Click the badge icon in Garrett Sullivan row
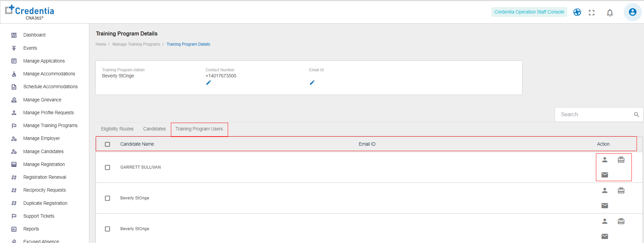This screenshot has width=644, height=243. (x=621, y=160)
